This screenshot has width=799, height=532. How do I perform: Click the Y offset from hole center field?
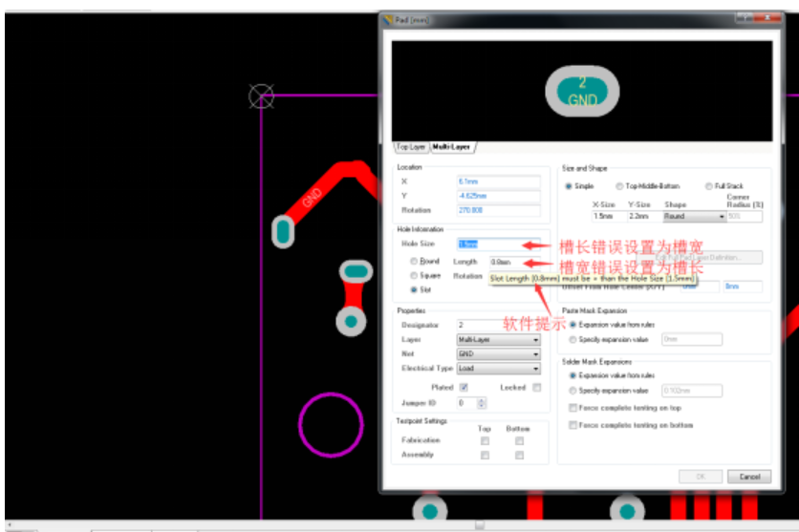tap(743, 287)
